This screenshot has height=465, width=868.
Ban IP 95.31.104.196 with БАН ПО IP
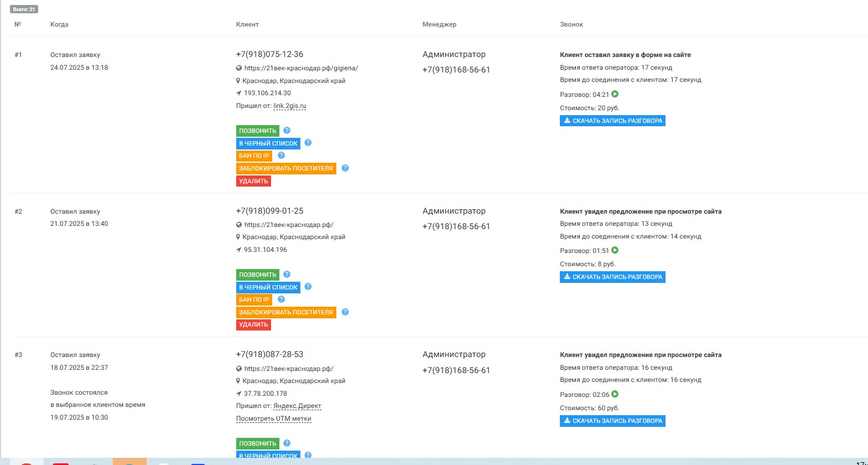pyautogui.click(x=254, y=299)
